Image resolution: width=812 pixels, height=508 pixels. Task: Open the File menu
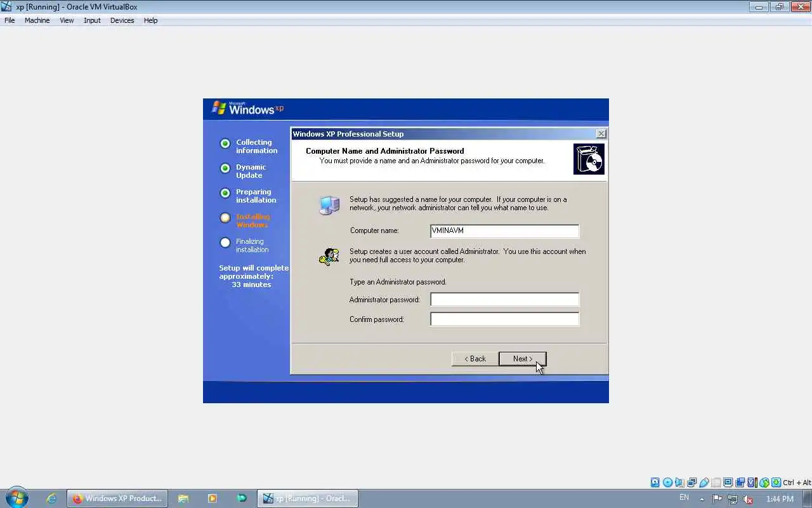10,20
